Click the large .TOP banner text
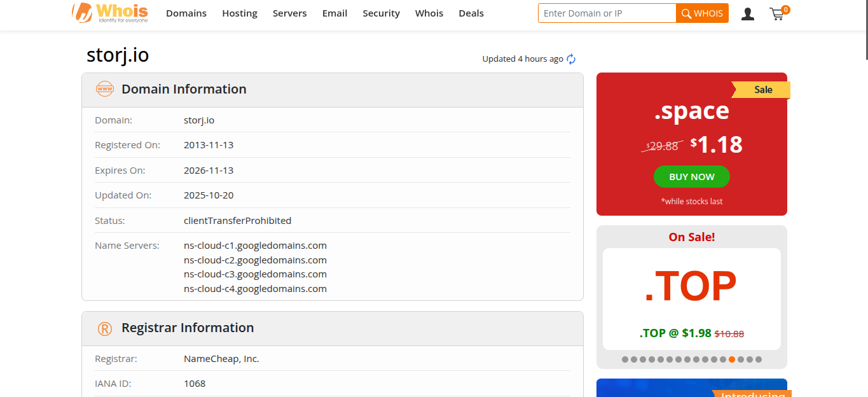The height and width of the screenshot is (397, 868). pyautogui.click(x=691, y=287)
